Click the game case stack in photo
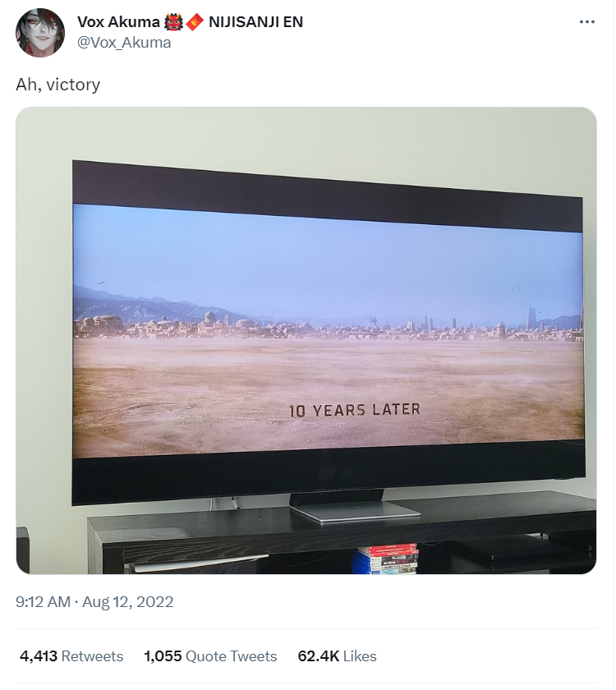Screen dimensions: 616x690 pos(386,559)
